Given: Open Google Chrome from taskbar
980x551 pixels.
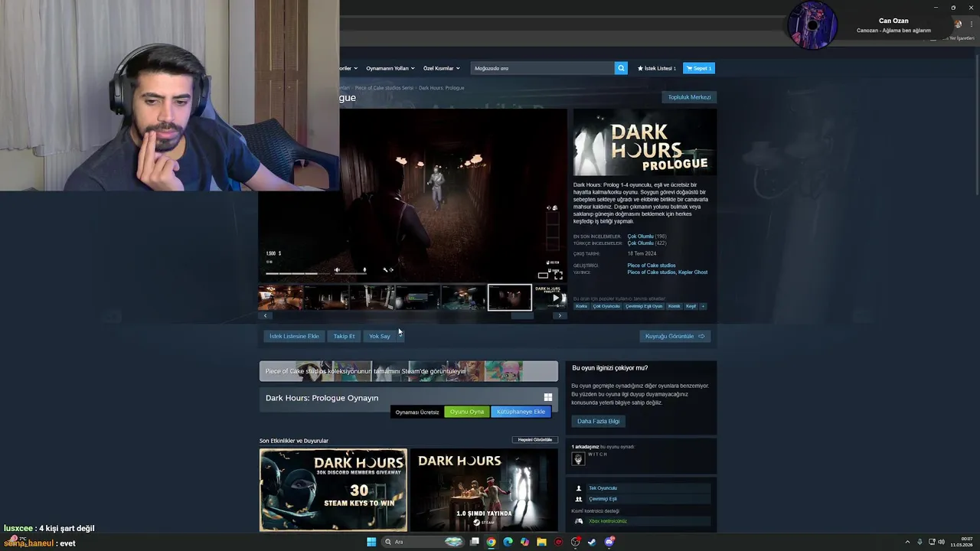Looking at the screenshot, I should pyautogui.click(x=491, y=542).
